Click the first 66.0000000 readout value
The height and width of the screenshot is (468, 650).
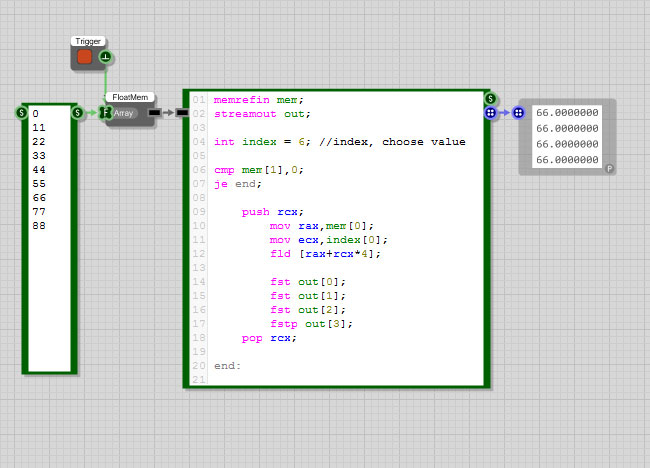(x=567, y=113)
